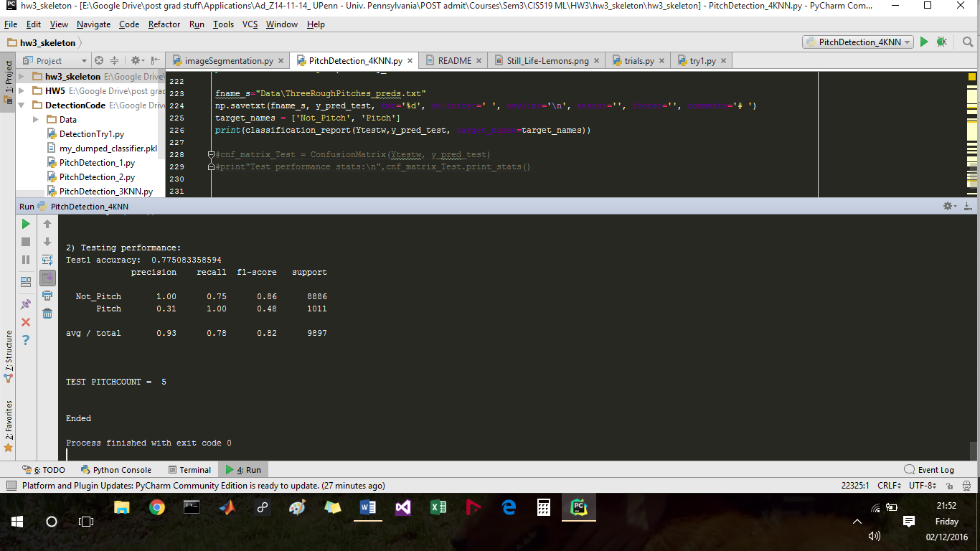Close the try1.py tab
The height and width of the screenshot is (551, 980).
724,61
